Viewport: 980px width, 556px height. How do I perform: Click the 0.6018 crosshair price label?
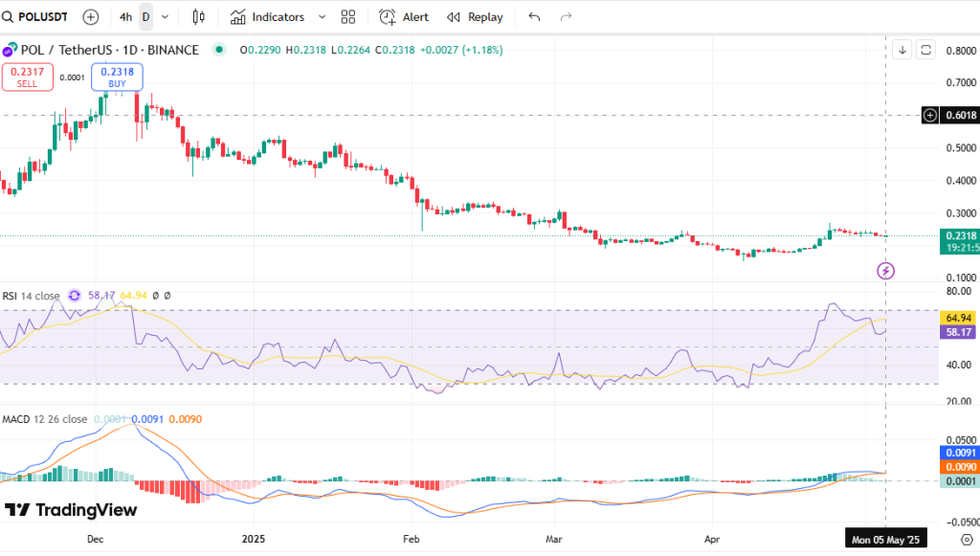961,115
